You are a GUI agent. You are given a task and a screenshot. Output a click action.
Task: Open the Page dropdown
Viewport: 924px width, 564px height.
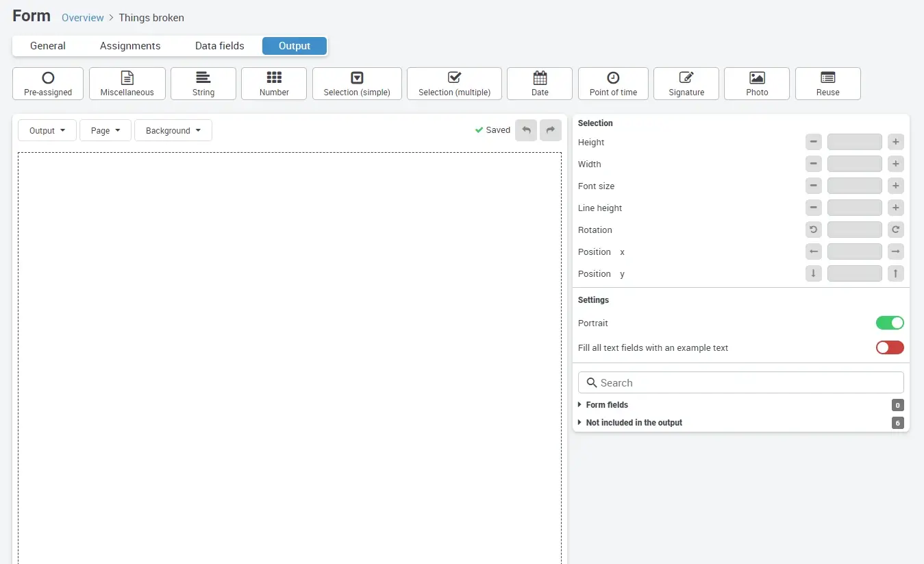coord(105,130)
